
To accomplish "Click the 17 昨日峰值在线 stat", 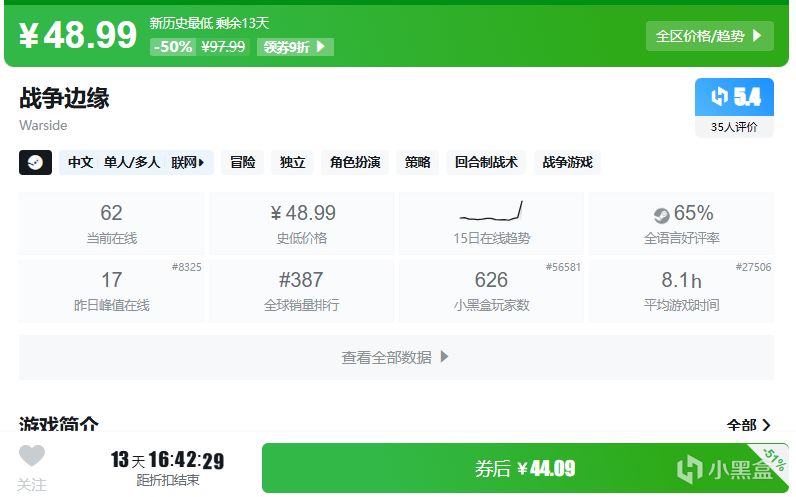I will 111,291.
